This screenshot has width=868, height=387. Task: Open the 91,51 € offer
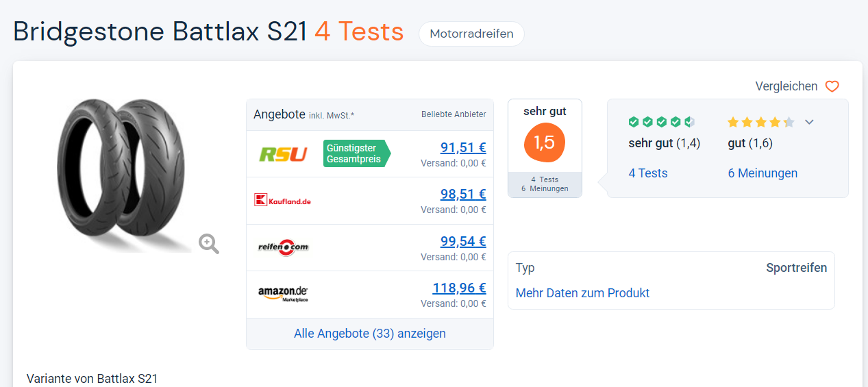(x=463, y=147)
